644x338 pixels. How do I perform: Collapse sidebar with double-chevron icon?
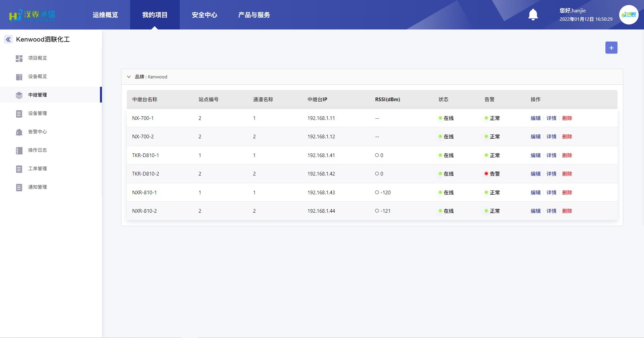[x=8, y=40]
